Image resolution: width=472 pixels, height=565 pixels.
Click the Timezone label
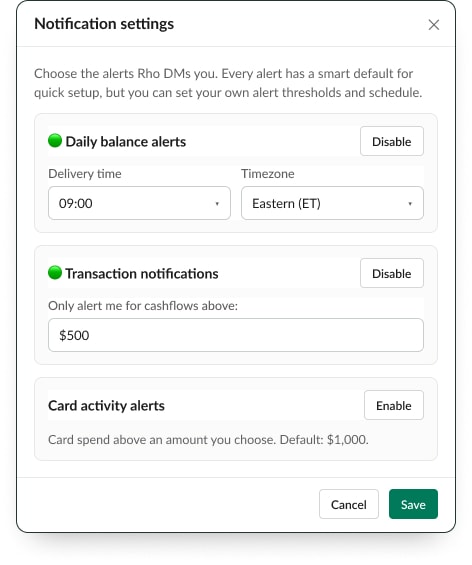pos(268,174)
